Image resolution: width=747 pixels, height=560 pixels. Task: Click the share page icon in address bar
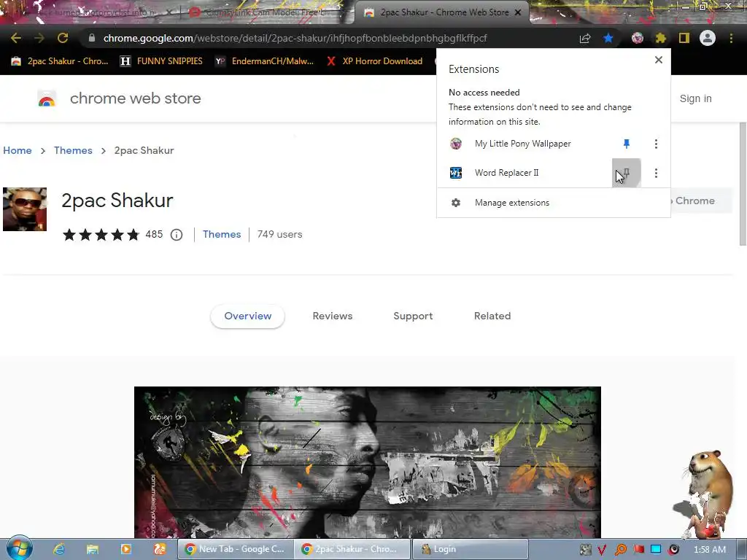pos(585,38)
